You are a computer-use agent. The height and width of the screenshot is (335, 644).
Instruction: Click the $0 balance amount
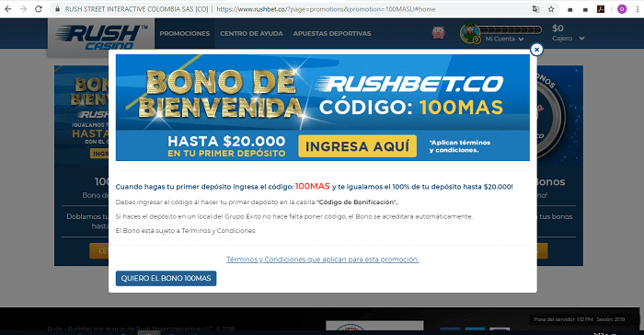(558, 29)
